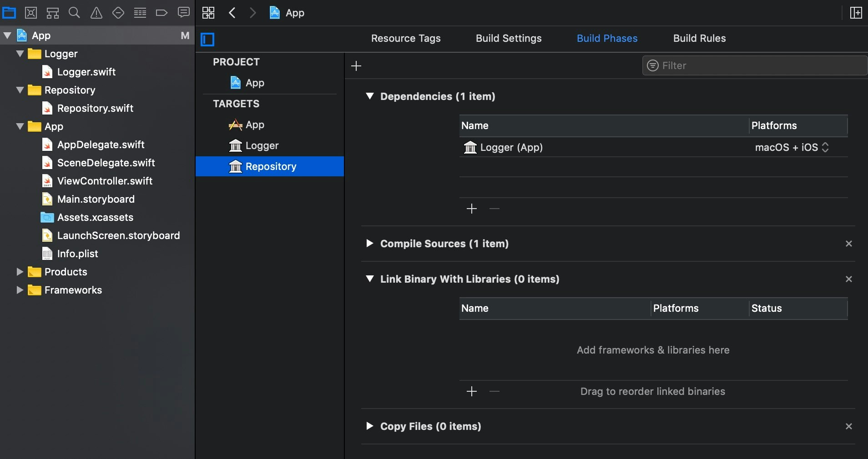This screenshot has width=868, height=459.
Task: Switch to the Resource Tags tab
Action: [x=406, y=39]
